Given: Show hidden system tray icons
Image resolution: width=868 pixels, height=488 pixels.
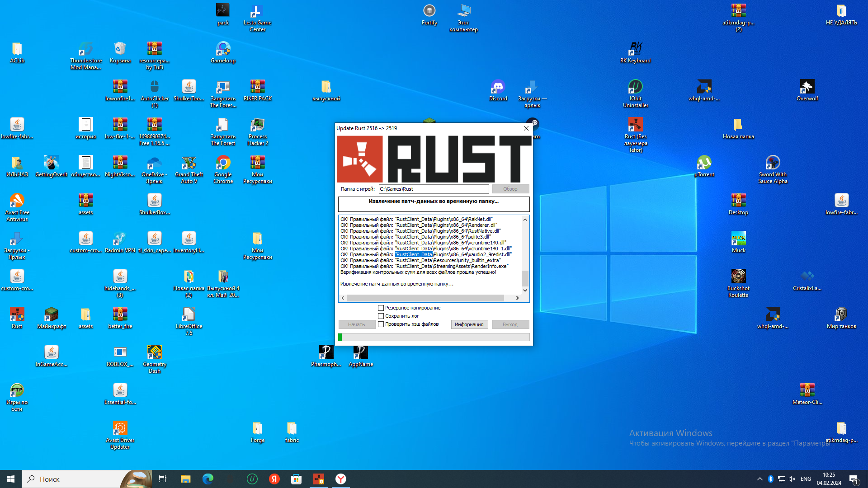Looking at the screenshot, I should coord(759,479).
